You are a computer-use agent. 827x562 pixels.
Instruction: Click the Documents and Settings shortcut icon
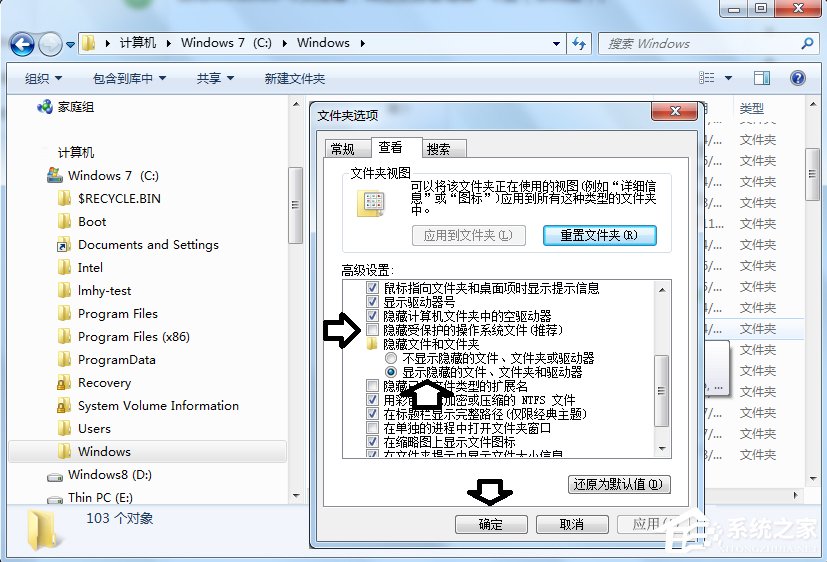coord(63,245)
